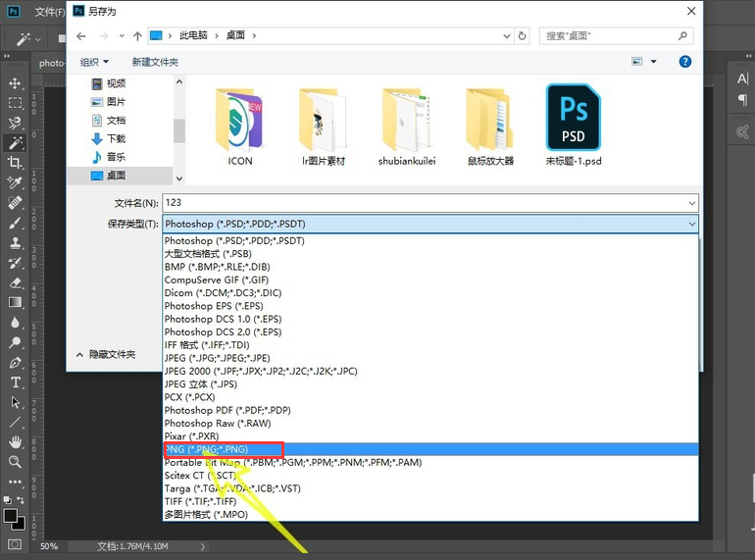Open recent locations dropdown arrow
Screen dimensions: 755x560
(122, 36)
